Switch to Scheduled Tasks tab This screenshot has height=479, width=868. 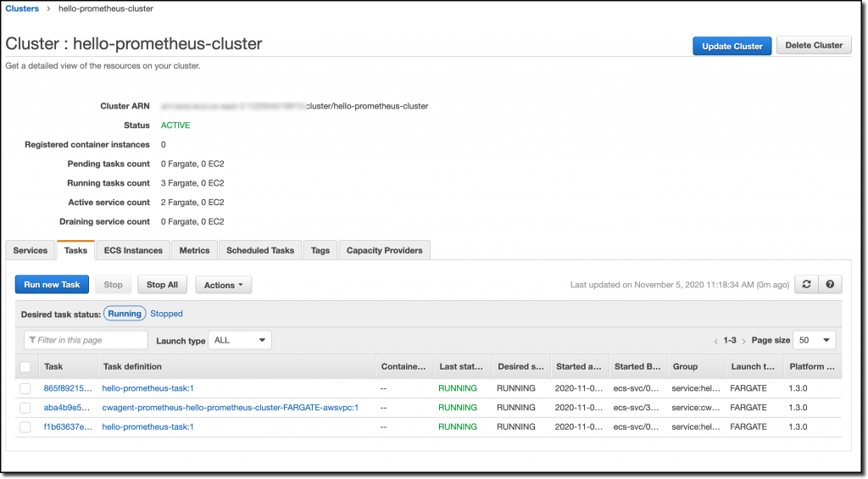click(x=260, y=250)
